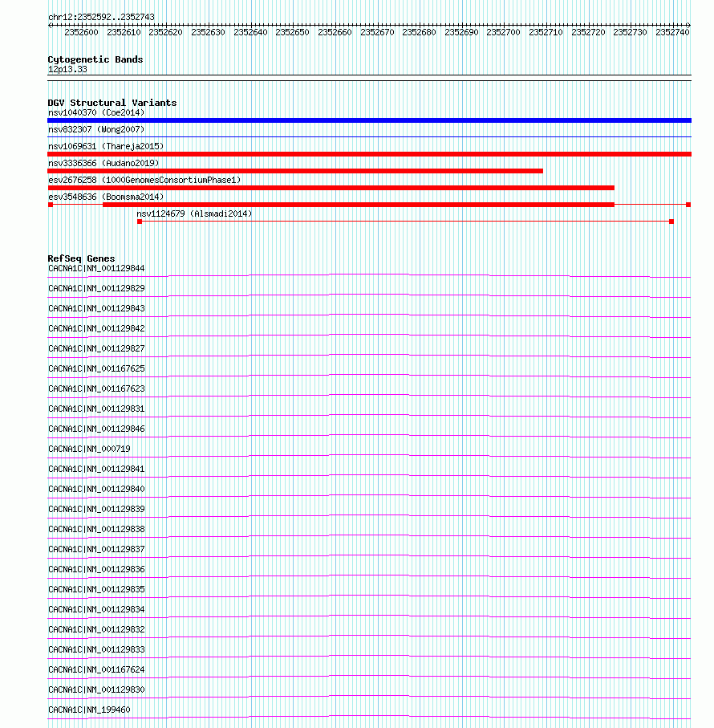Click the Cytogenetic Bands track title
Viewport: 714px width, 728px height.
point(95,59)
